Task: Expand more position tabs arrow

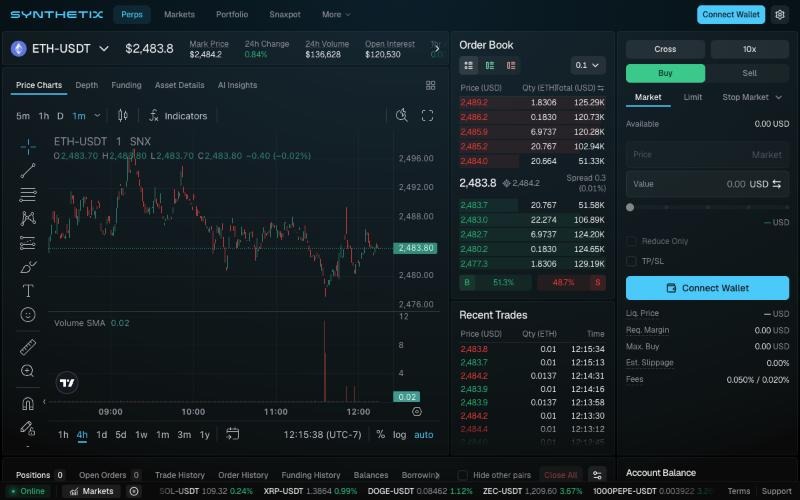Action: 437,475
